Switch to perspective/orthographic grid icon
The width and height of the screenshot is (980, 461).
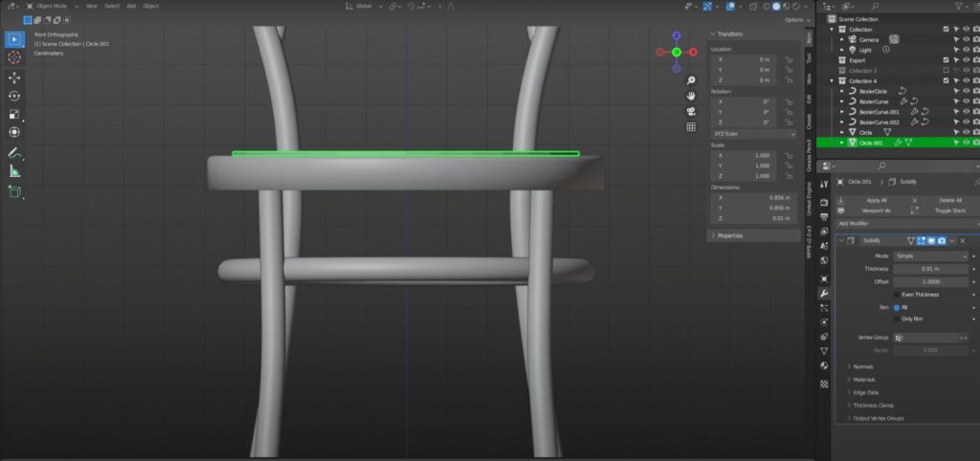click(x=690, y=126)
